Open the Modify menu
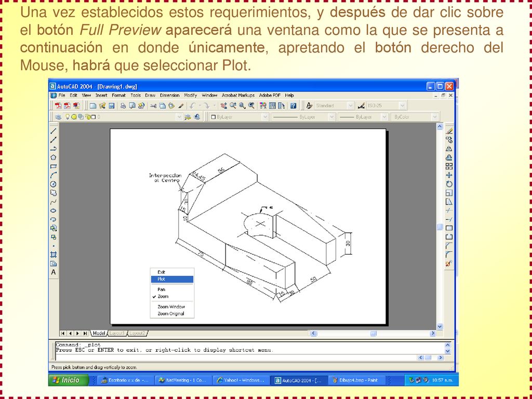532x399 pixels. 191,96
